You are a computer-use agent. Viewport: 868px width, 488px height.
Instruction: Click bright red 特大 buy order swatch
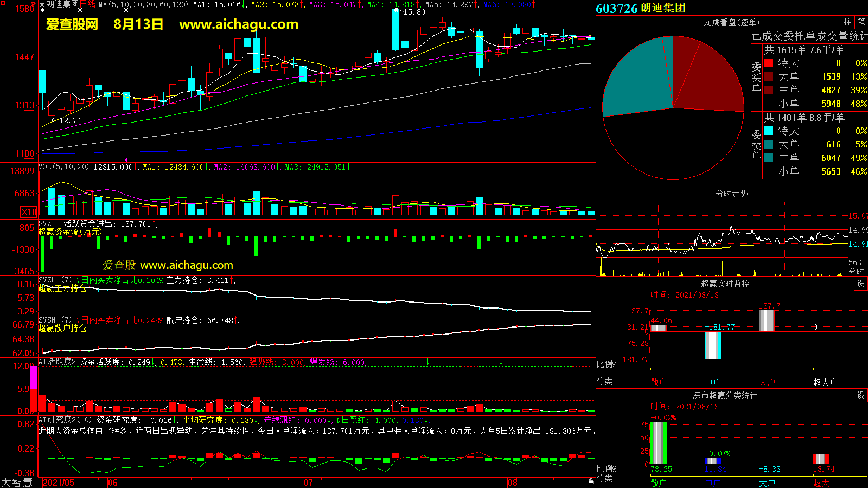tap(768, 63)
